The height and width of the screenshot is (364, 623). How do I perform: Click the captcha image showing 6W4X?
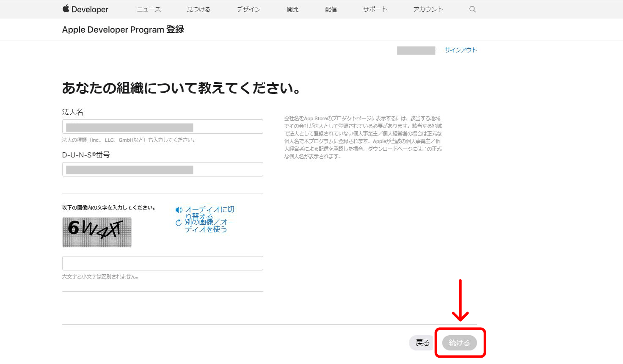tap(97, 232)
